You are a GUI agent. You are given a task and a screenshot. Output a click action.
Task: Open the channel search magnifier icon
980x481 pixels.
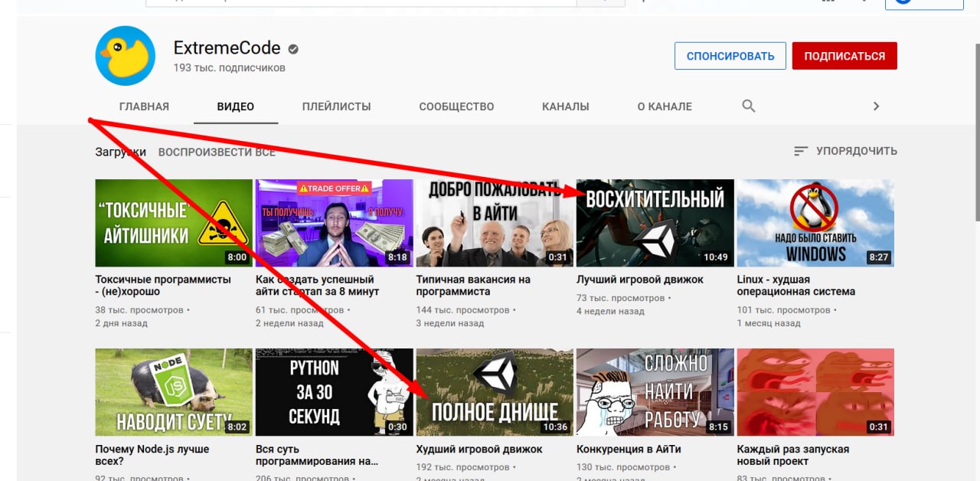coord(749,106)
